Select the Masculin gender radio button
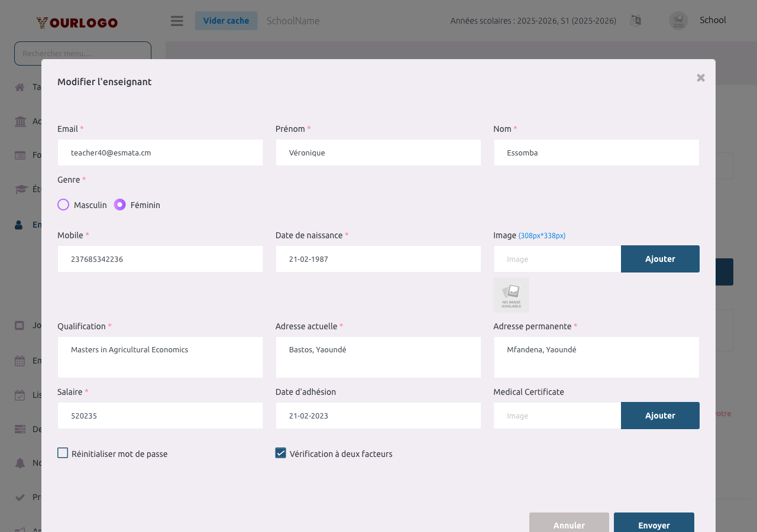The image size is (757, 532). (x=63, y=205)
